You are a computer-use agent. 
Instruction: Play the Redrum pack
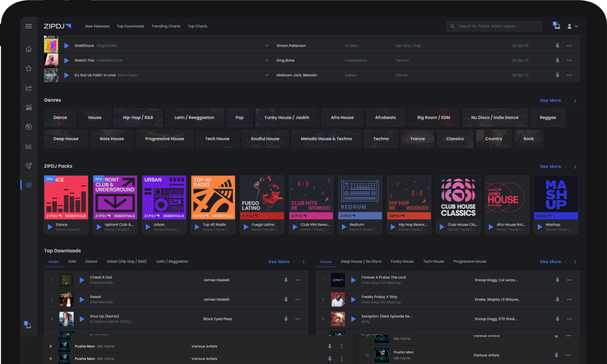tap(344, 227)
